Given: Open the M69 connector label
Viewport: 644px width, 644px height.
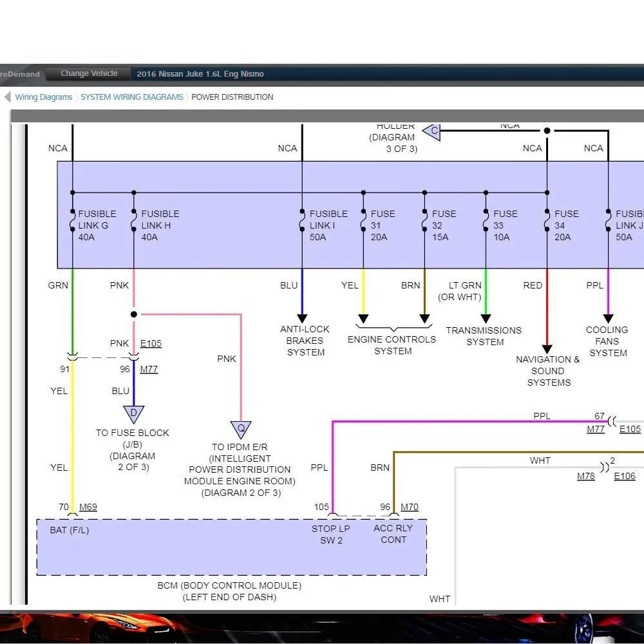Looking at the screenshot, I should (x=88, y=507).
